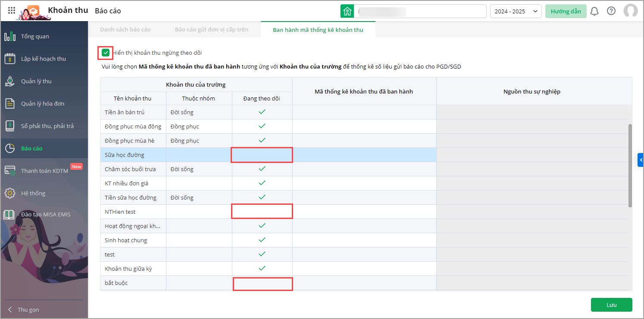Open the user avatar menu
Screen dimensions: 644x319
631,11
